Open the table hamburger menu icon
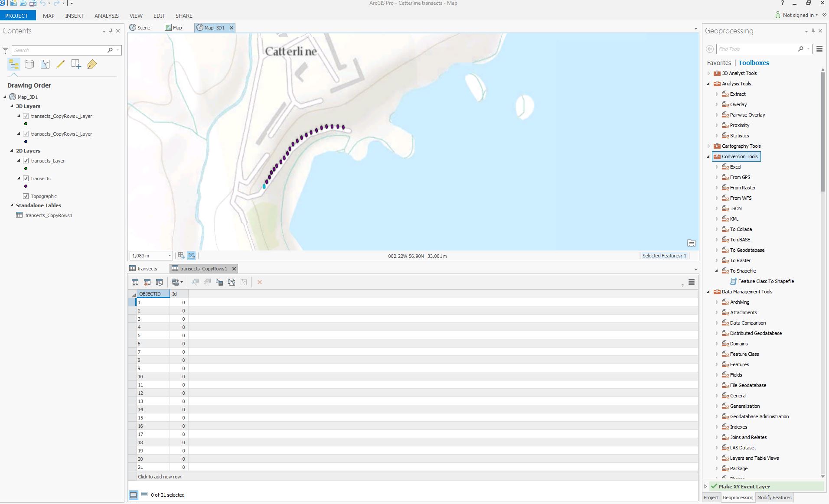Viewport: 829px width, 504px height. point(692,282)
